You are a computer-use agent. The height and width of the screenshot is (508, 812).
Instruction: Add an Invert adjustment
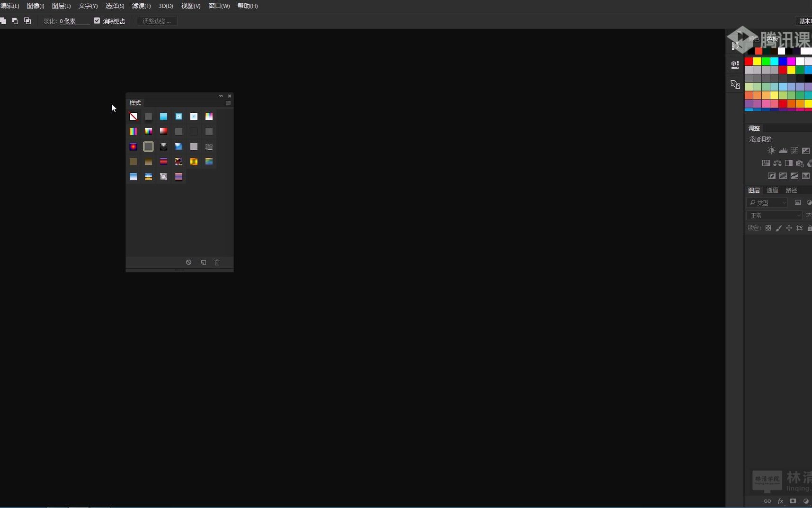point(772,176)
